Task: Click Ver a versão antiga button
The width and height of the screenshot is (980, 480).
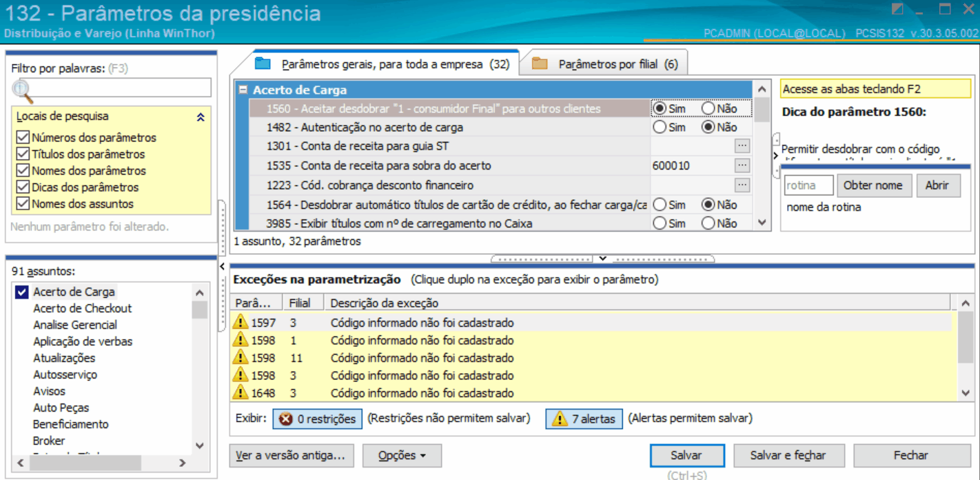Action: [x=292, y=455]
